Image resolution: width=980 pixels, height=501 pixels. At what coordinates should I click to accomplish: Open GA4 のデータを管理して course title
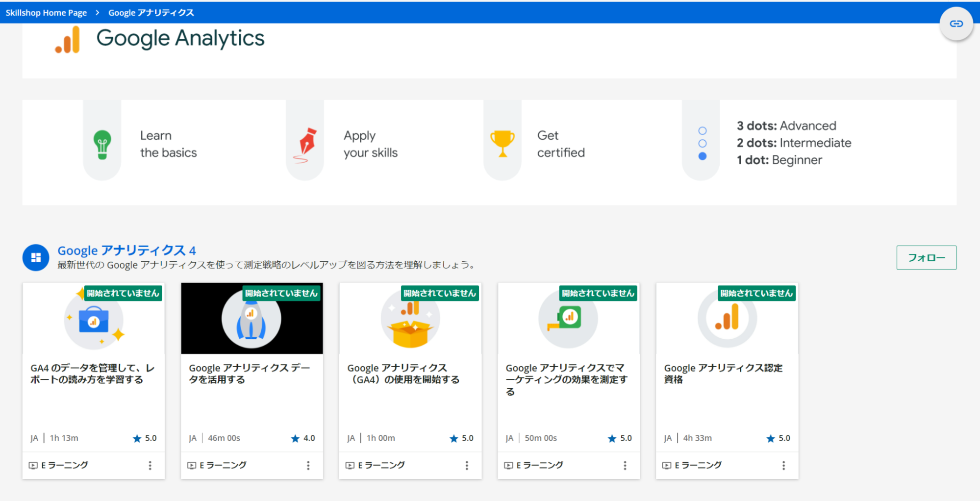[x=93, y=374]
